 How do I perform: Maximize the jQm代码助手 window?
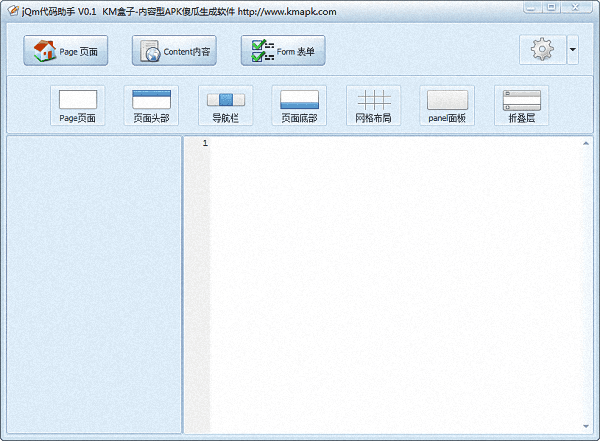pos(552,8)
